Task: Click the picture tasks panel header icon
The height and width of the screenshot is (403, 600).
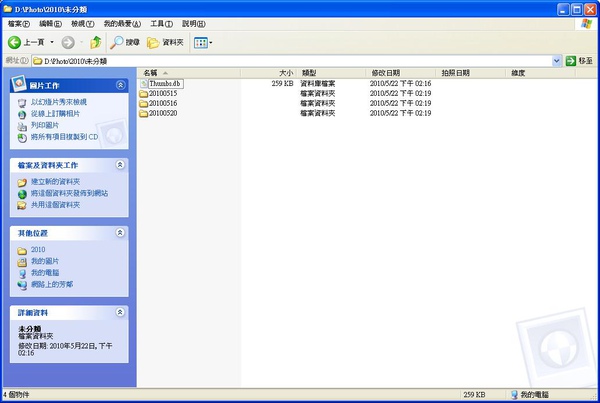Action: (x=18, y=83)
